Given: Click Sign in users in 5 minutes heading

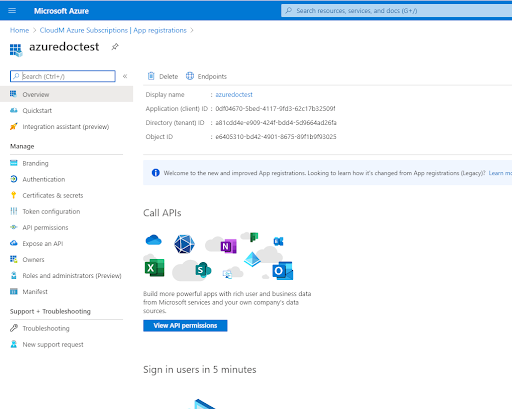Looking at the screenshot, I should click(x=200, y=370).
